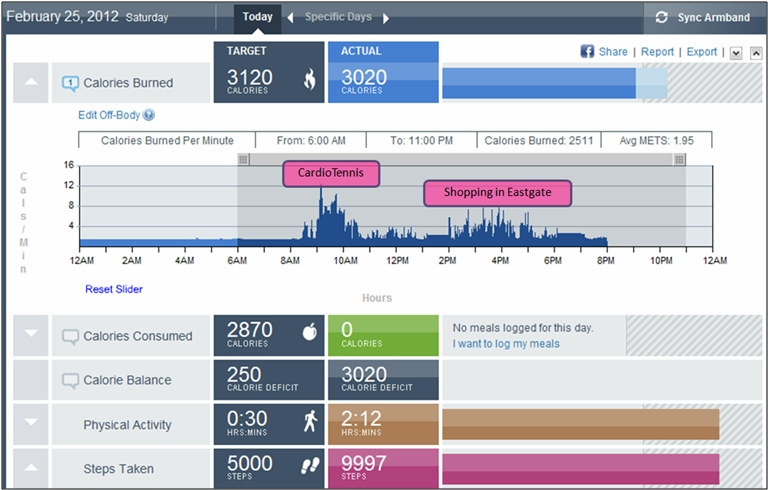This screenshot has width=768, height=490.
Task: Collapse the Calories Burned section
Action: tap(31, 82)
